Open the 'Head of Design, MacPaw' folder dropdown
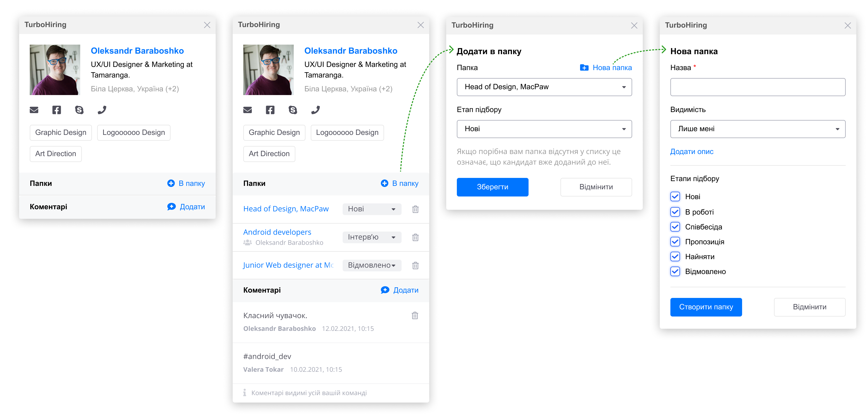This screenshot has width=868, height=419. click(x=544, y=87)
